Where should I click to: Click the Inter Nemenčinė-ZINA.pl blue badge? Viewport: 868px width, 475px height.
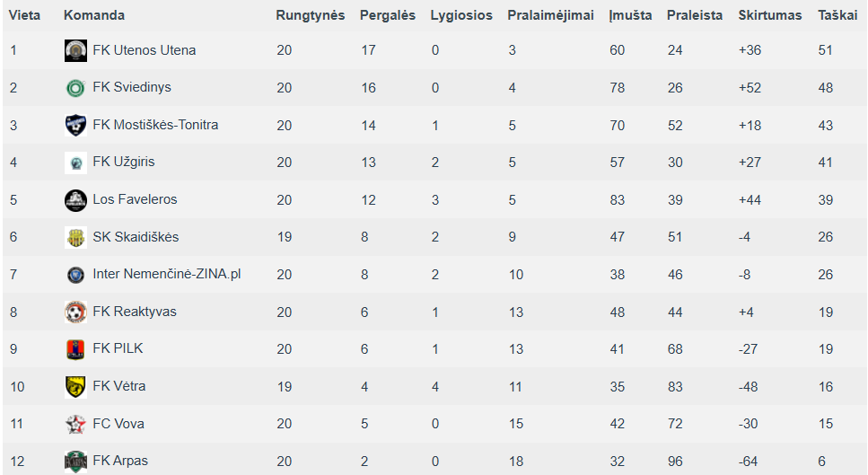(75, 275)
